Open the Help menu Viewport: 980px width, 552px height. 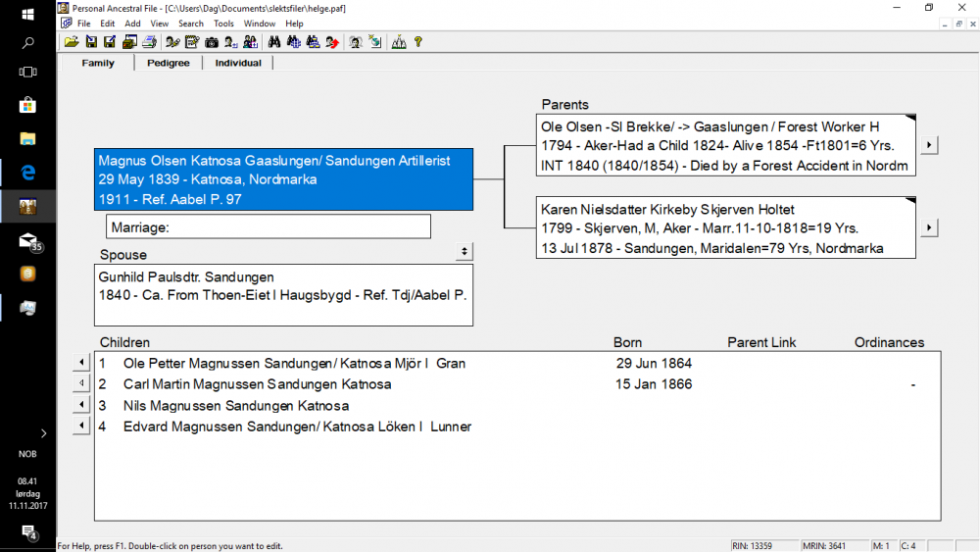click(294, 24)
